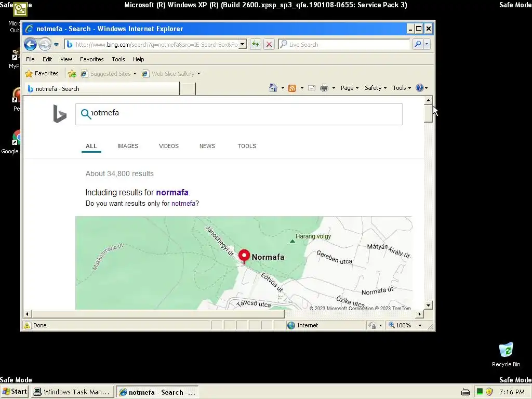Image resolution: width=532 pixels, height=399 pixels.
Task: Click the red Normafa map pin
Action: (244, 256)
